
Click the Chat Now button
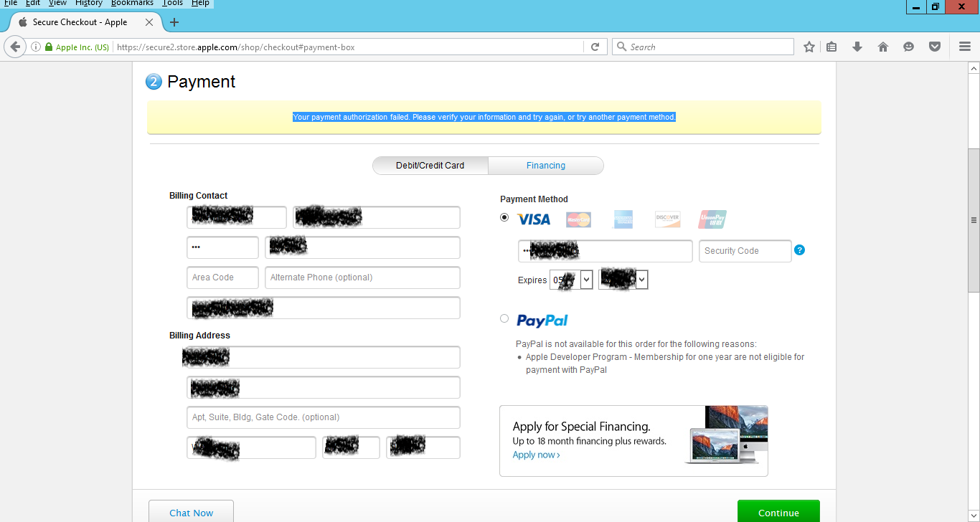coord(191,511)
